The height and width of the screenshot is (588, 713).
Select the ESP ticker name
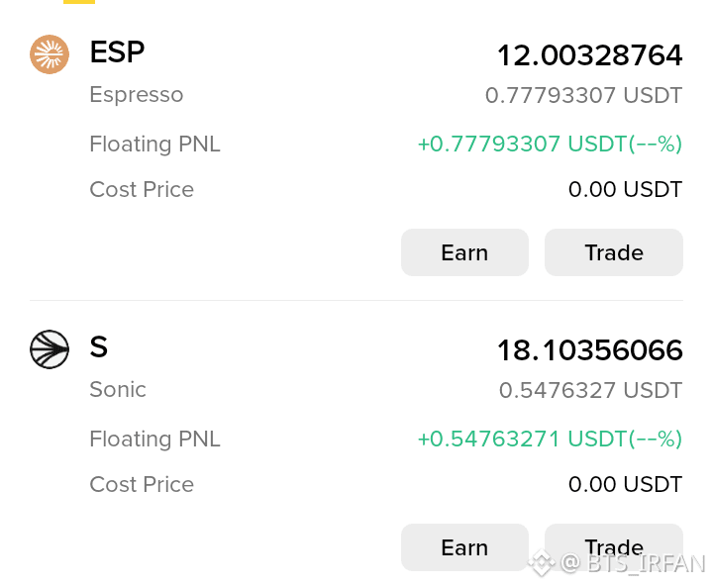(117, 51)
